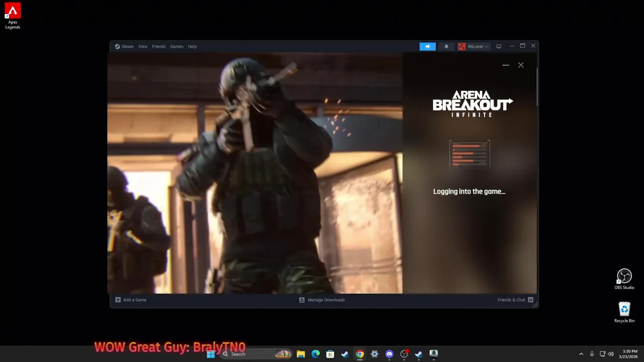Image resolution: width=644 pixels, height=362 pixels.
Task: Open the volume tray icon
Action: coord(611,354)
